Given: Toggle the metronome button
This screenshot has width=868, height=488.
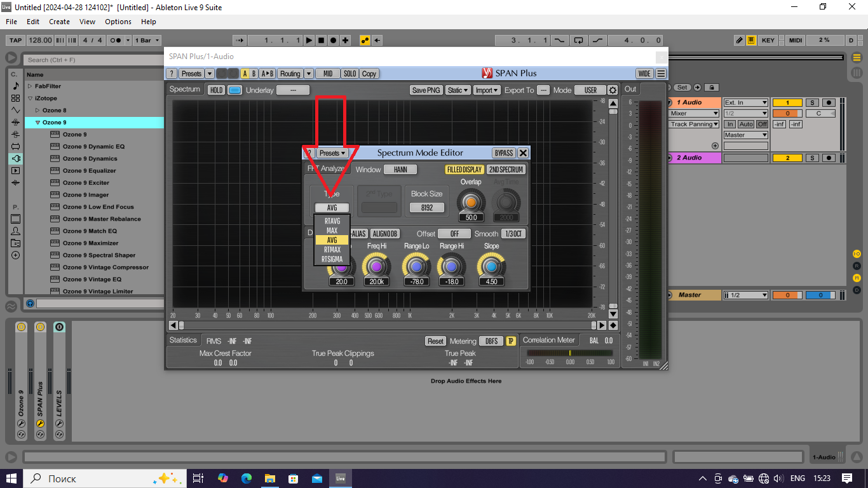Looking at the screenshot, I should [x=117, y=40].
